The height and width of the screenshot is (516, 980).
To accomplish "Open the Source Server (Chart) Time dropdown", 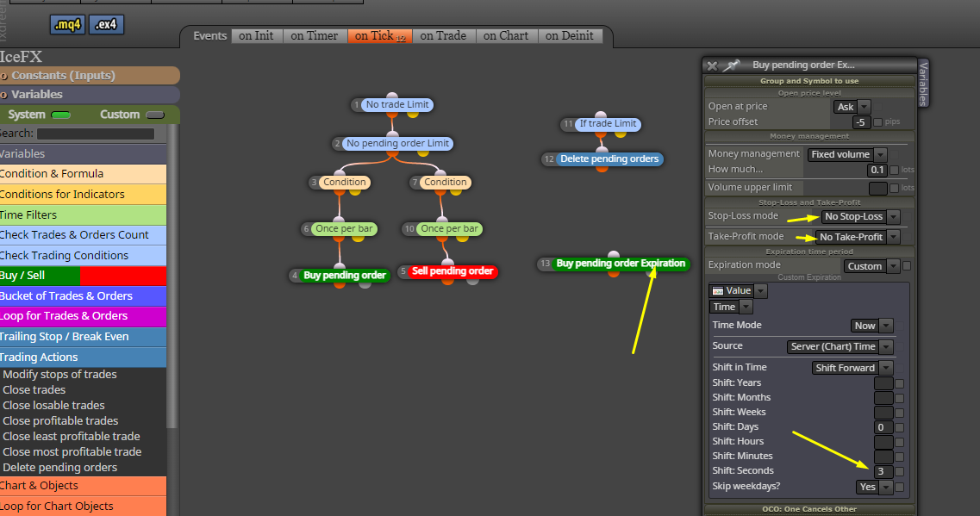I will [x=840, y=346].
